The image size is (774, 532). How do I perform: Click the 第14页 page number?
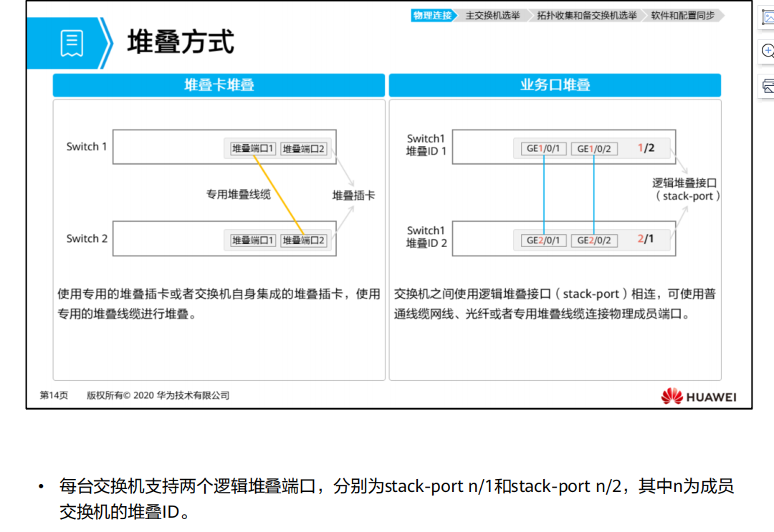pyautogui.click(x=54, y=395)
